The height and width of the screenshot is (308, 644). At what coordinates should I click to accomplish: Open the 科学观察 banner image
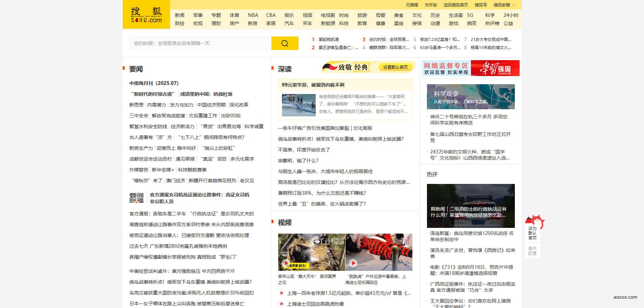pos(471,97)
